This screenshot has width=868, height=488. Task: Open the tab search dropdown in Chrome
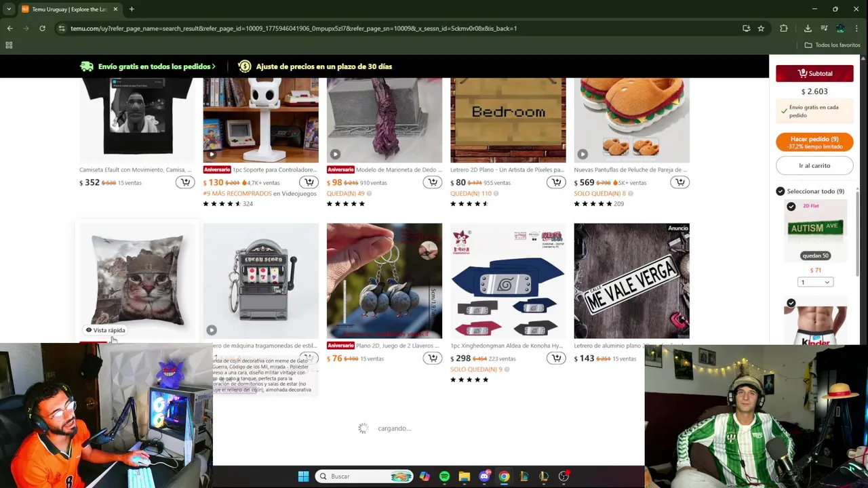pos(7,9)
